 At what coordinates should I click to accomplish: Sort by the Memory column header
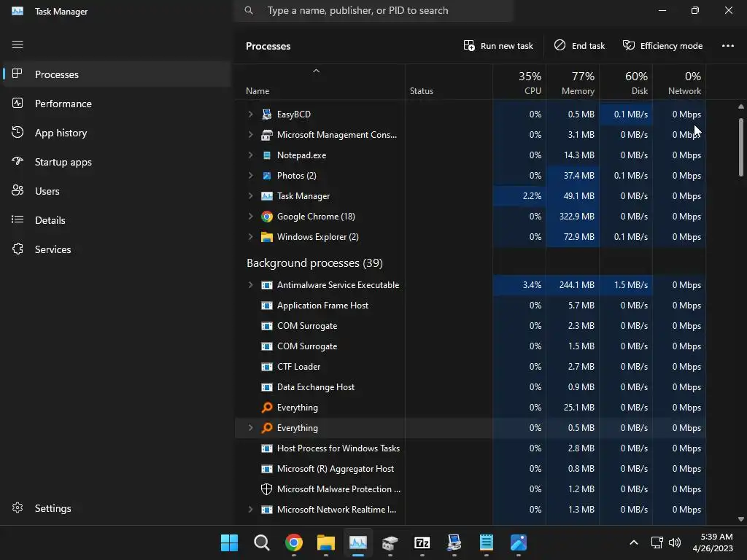click(573, 82)
